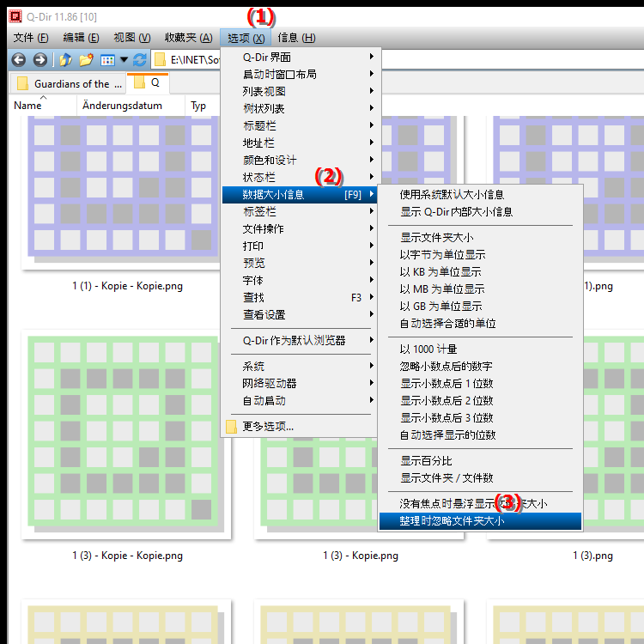Select the 数据大小信息 [F9] menu entry
644x644 pixels.
(x=300, y=194)
